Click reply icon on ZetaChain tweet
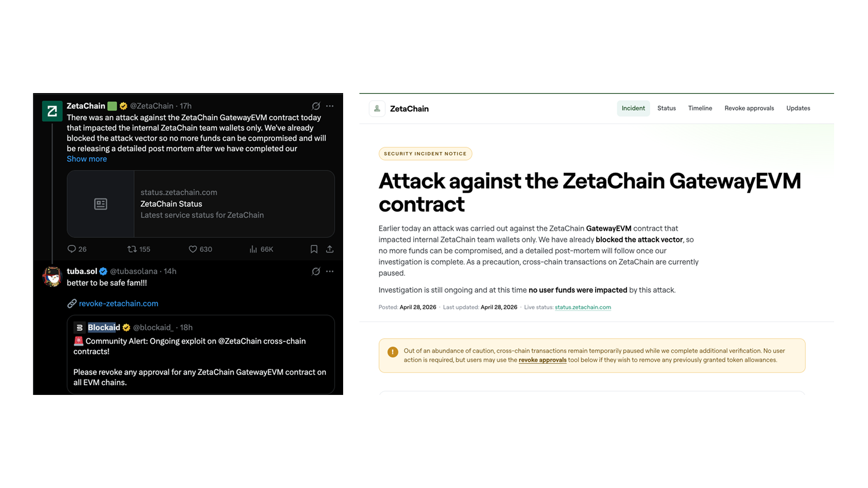Image resolution: width=868 pixels, height=488 pixels. (x=72, y=249)
